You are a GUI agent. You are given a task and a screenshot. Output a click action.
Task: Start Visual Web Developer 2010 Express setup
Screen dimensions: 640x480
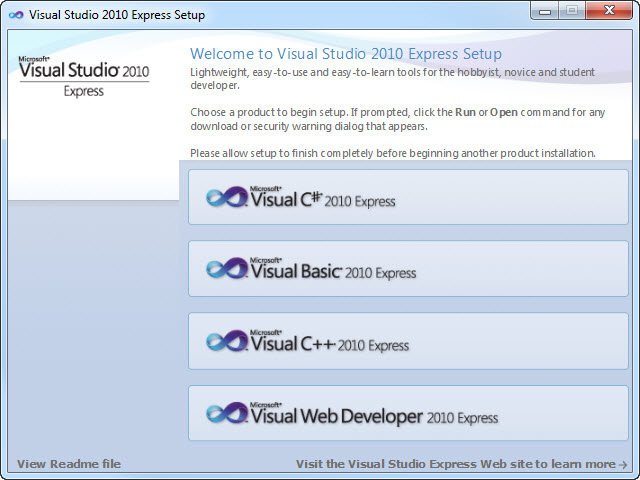408,413
